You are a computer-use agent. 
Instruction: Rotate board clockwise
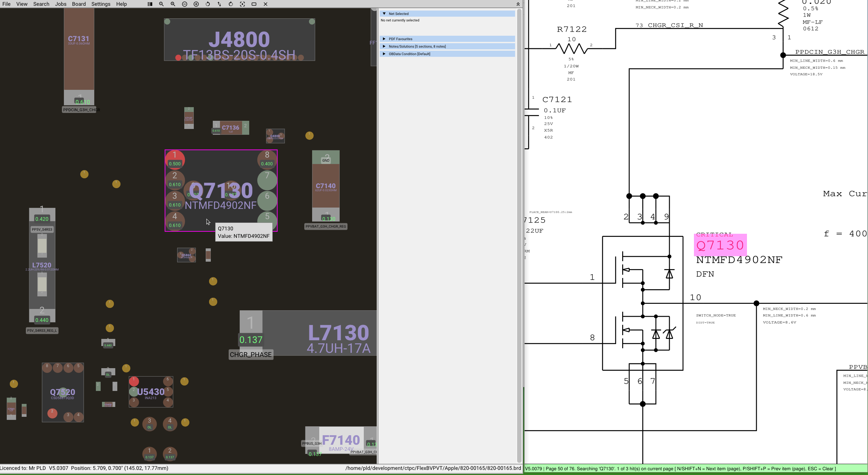tap(231, 4)
